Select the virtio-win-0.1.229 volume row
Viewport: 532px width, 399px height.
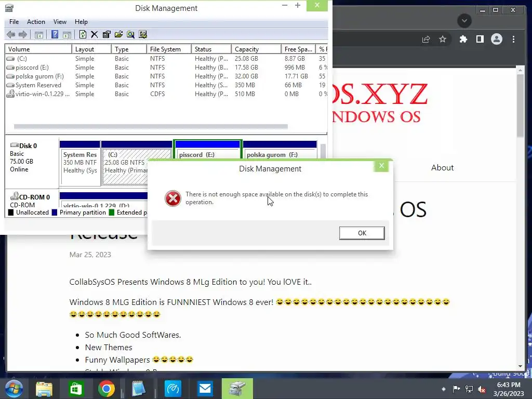[x=166, y=94]
